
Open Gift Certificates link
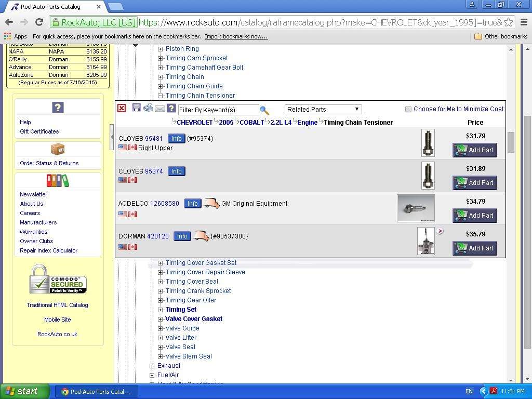click(39, 131)
